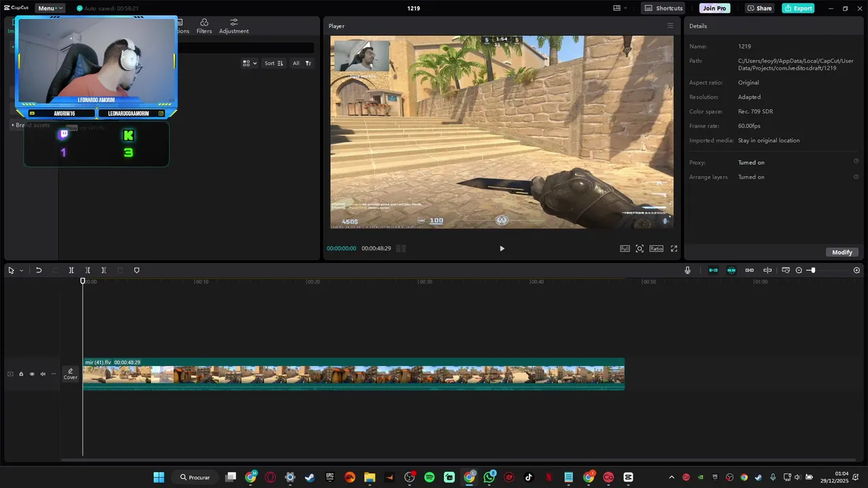The height and width of the screenshot is (488, 868).
Task: Open the main track more options
Action: (x=54, y=374)
